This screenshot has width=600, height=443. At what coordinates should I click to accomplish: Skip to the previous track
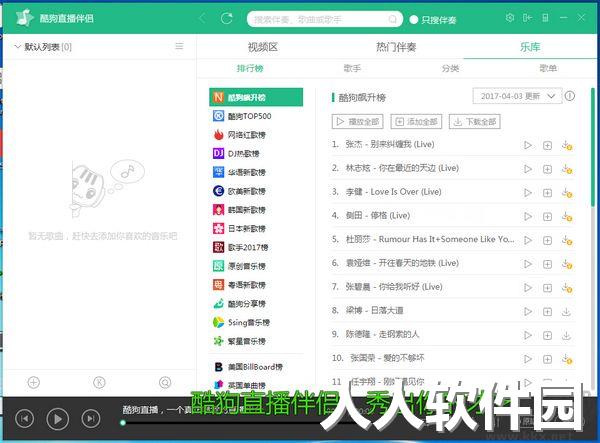pyautogui.click(x=24, y=419)
